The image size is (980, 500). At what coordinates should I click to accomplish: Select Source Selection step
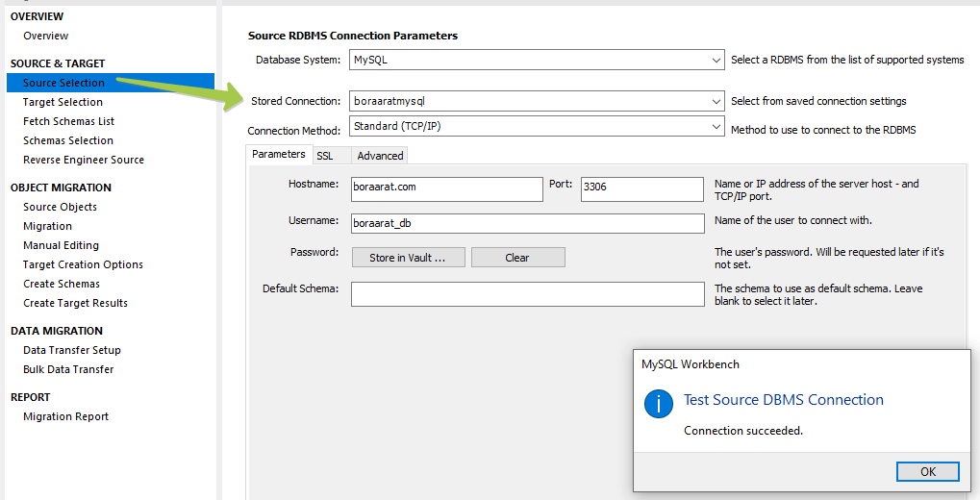[x=111, y=83]
